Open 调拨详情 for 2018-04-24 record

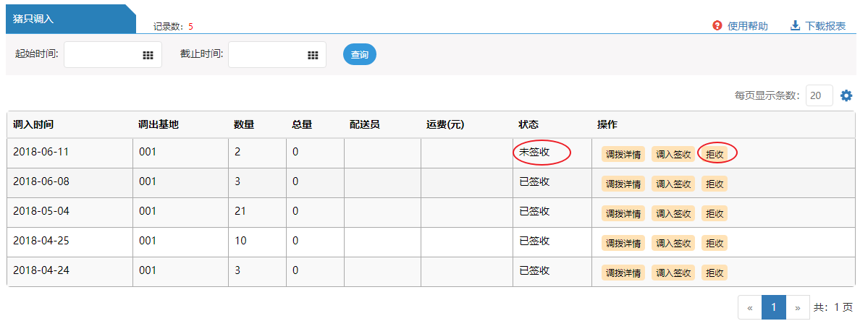coord(623,273)
